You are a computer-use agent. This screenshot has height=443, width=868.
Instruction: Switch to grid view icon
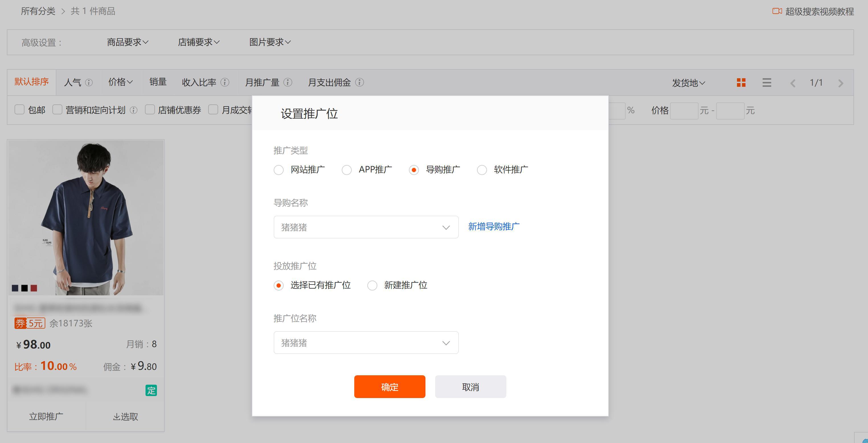741,83
